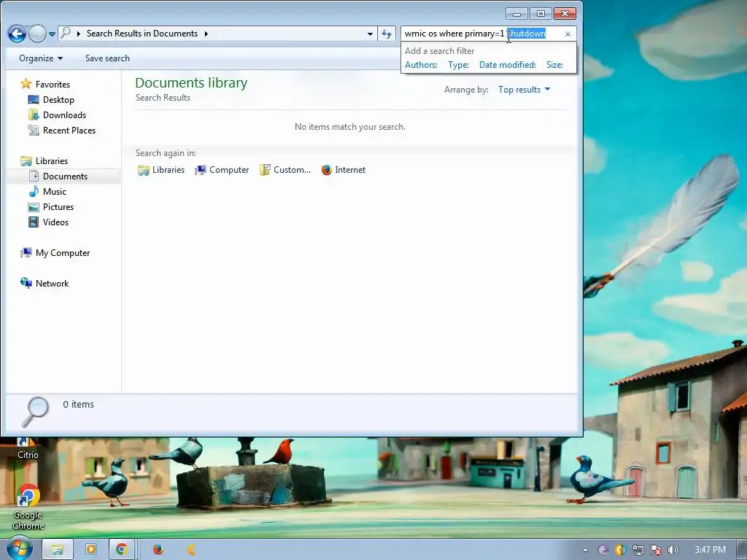The width and height of the screenshot is (747, 560).
Task: Click the Pictures library icon
Action: point(34,206)
